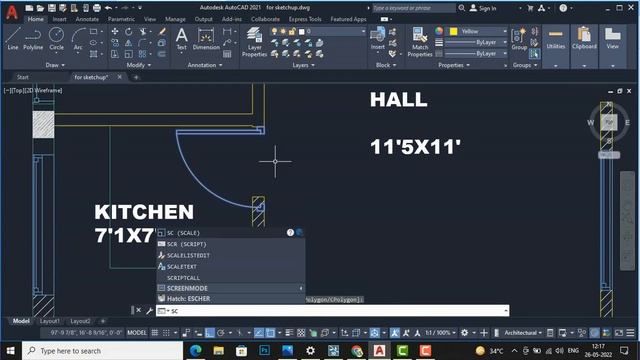The width and height of the screenshot is (640, 360).
Task: Toggle transparency display in status bar
Action: pyautogui.click(x=301, y=333)
